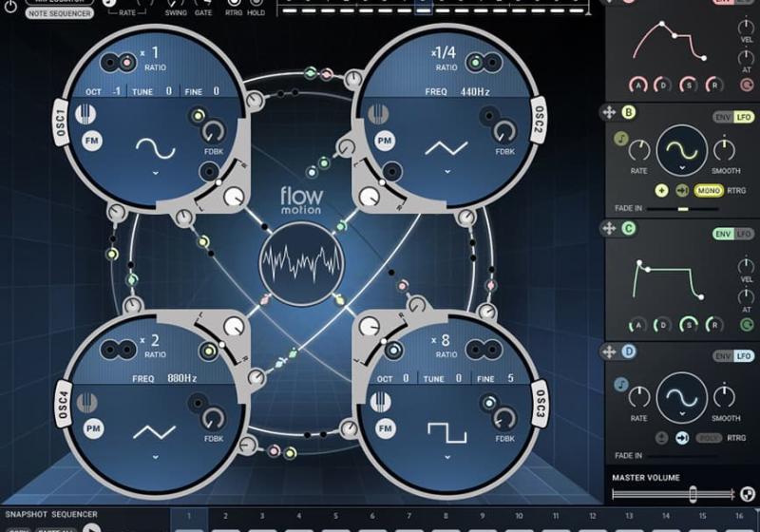Click OSC1 FDBK knob
760x532 pixels.
(213, 131)
